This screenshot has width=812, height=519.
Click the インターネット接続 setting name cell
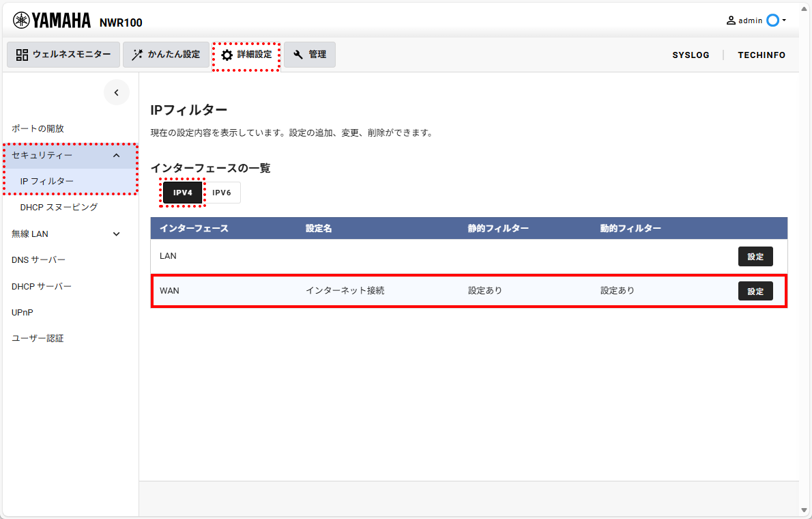pos(345,290)
